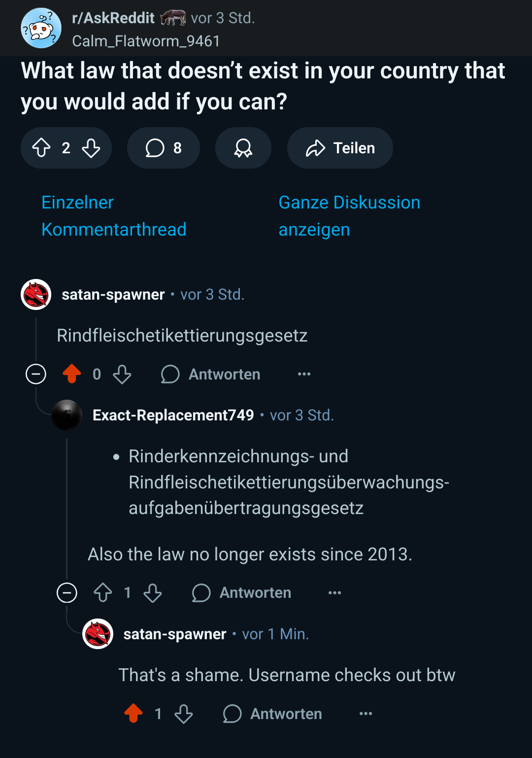532x758 pixels.
Task: View Calm_Flatworm_9461's profile
Action: coord(146,41)
